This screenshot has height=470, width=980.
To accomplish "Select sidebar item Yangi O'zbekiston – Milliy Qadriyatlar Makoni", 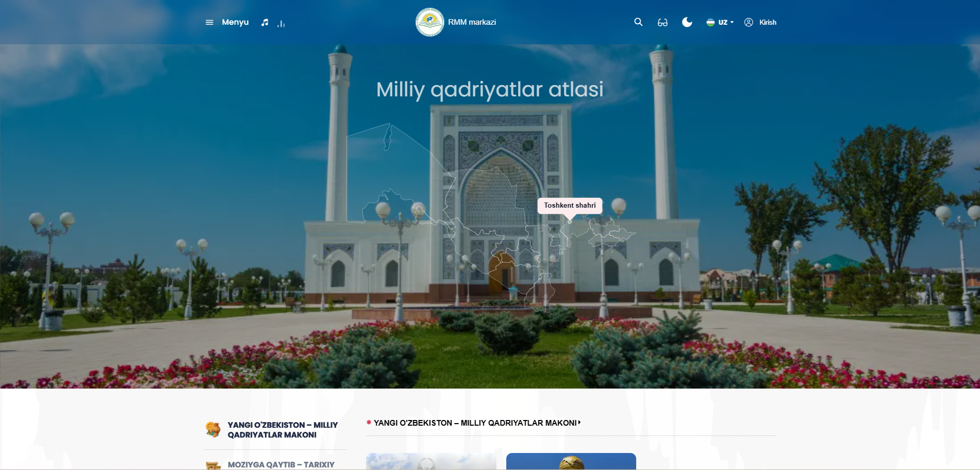I will (283, 430).
